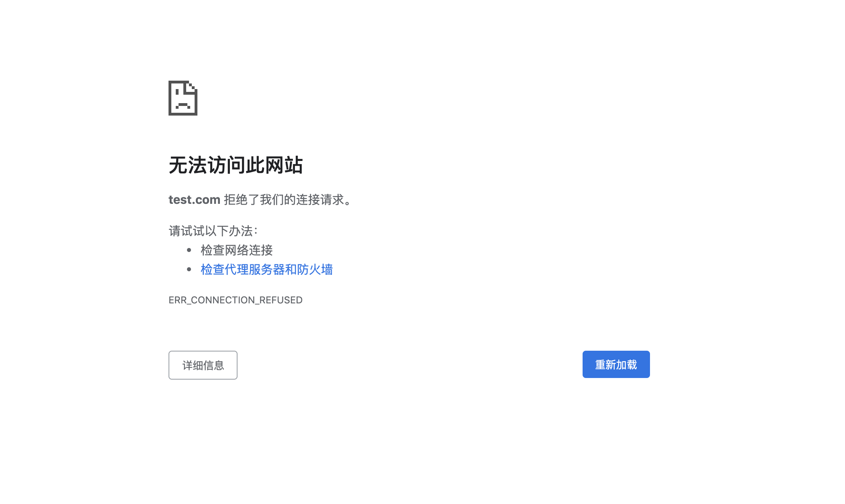The image size is (845, 504).
Task: Click the 请试试以下办法 suggestion label
Action: 213,231
